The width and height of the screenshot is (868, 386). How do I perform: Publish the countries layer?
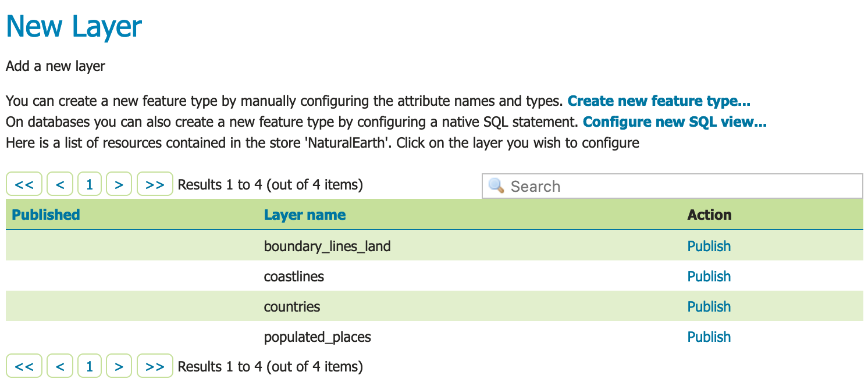[709, 307]
